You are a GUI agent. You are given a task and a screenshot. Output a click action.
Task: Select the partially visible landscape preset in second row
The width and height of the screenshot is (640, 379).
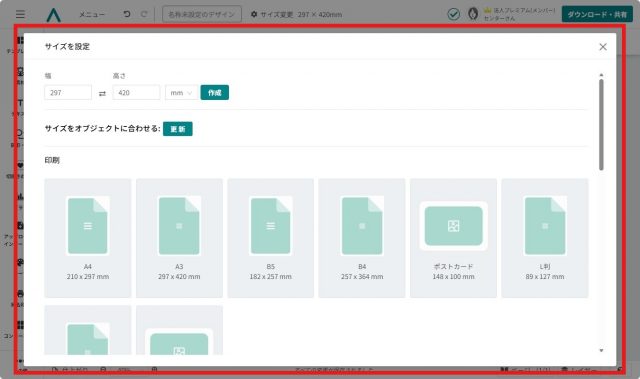(179, 330)
